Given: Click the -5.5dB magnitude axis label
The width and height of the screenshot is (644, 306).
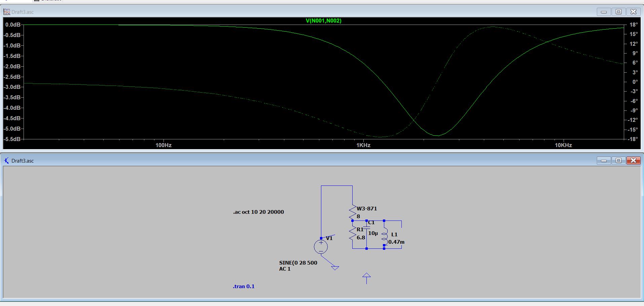Looking at the screenshot, I should (12, 139).
